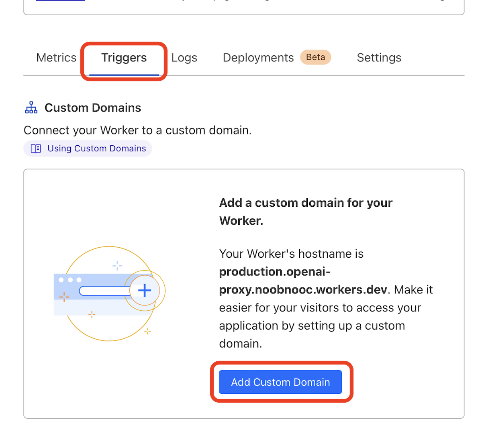This screenshot has height=448, width=482.
Task: Go to the Settings tab
Action: [x=379, y=58]
